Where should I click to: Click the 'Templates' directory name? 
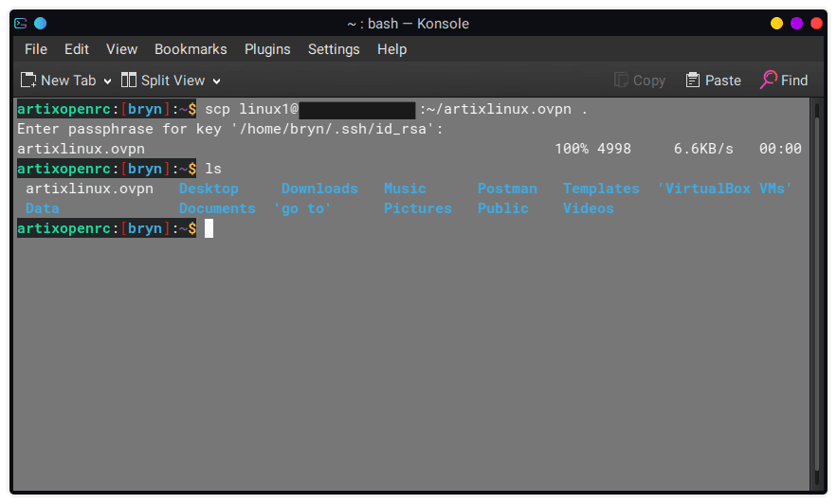tap(601, 189)
